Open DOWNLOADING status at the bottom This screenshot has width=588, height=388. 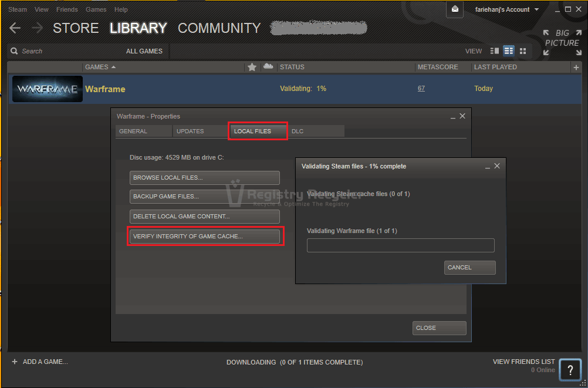[x=295, y=363]
